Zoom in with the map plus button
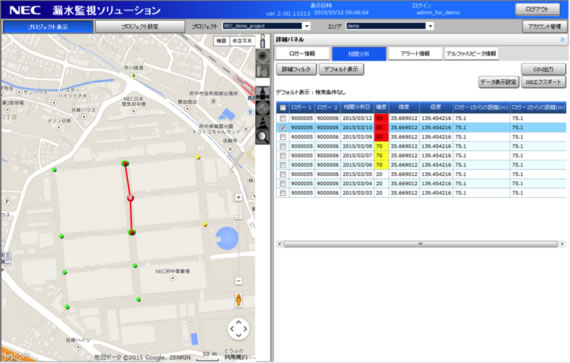Viewport: 570px width, 363px height. click(x=238, y=197)
